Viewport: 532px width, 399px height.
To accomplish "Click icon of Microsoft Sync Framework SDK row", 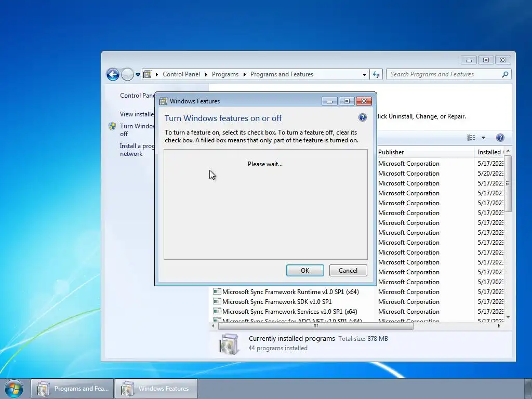I will 217,301.
